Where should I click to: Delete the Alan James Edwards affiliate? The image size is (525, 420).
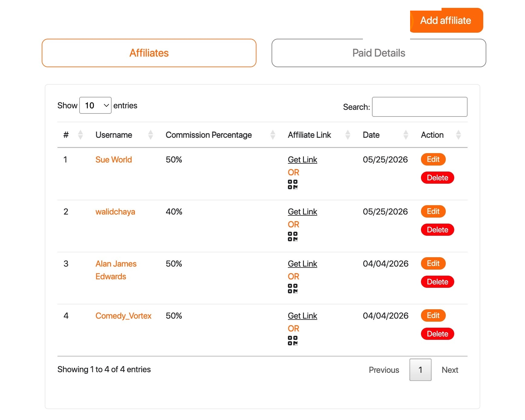pyautogui.click(x=438, y=282)
